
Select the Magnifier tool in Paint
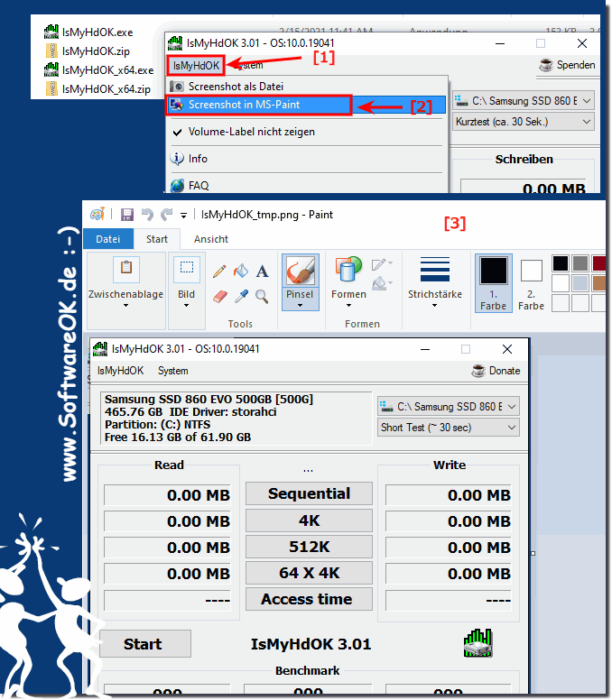tap(262, 297)
